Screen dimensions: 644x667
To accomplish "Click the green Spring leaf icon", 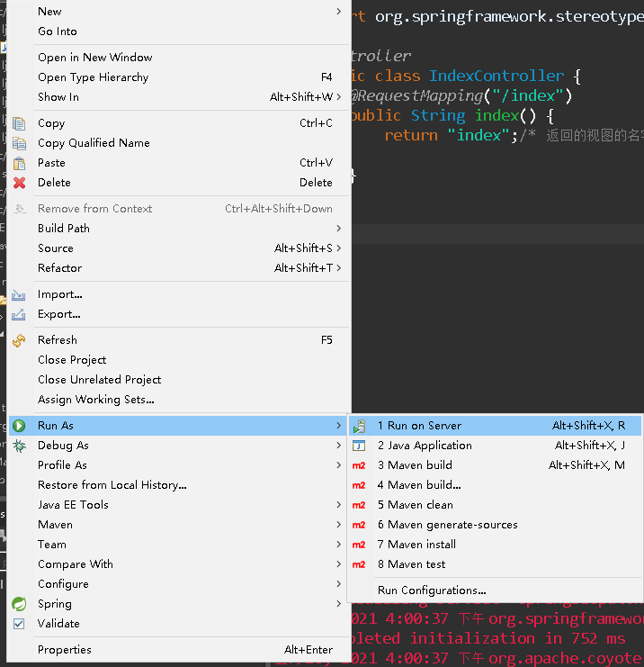I will (x=19, y=604).
